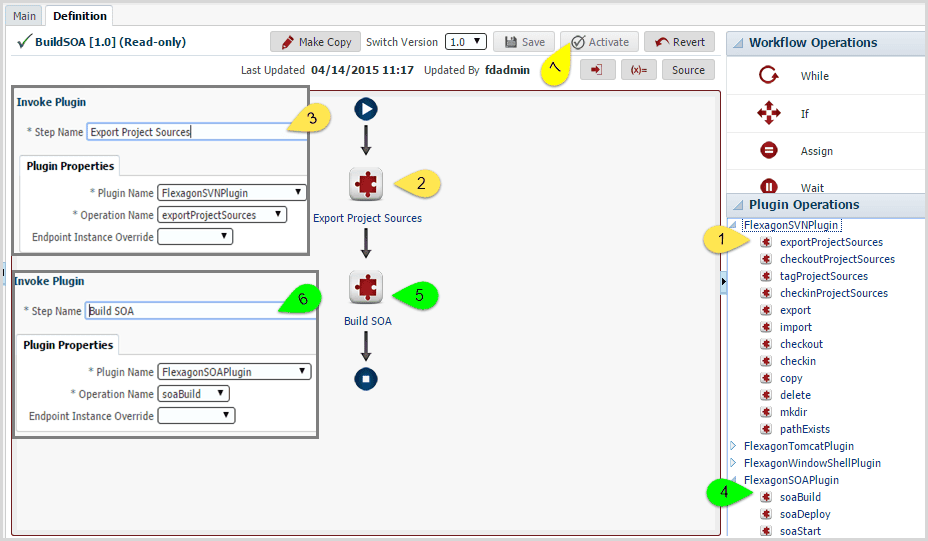The image size is (928, 541).
Task: Click the Build SOA Step Name field
Action: [x=200, y=311]
